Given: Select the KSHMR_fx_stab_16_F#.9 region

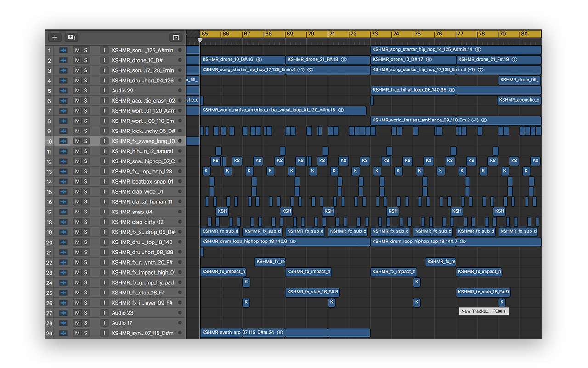Looking at the screenshot, I should pos(483,292).
